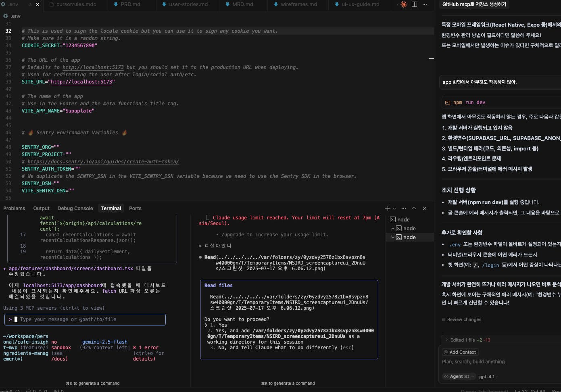The height and width of the screenshot is (392, 561).
Task: Open the Agent mode dropdown
Action: coord(459,376)
